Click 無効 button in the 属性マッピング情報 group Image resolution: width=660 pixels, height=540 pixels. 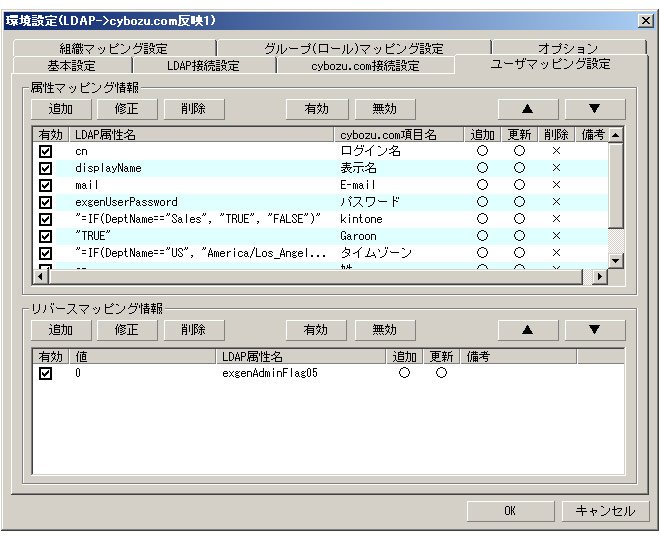pos(385,109)
